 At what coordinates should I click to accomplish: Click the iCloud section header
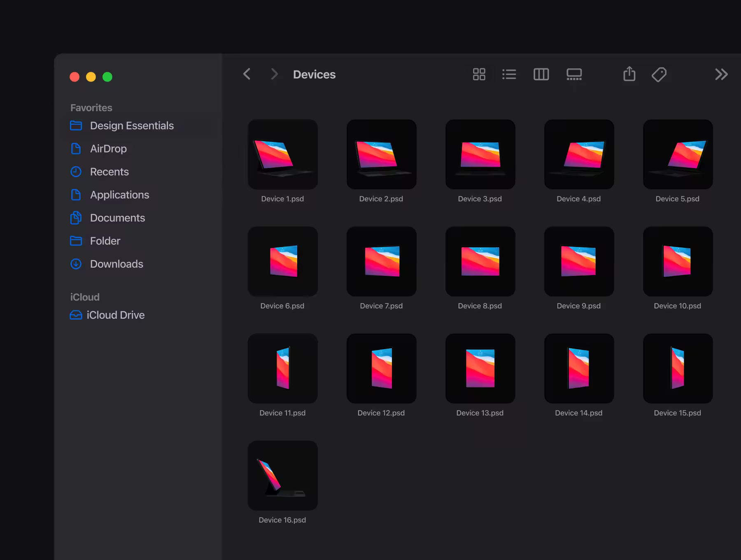tap(85, 297)
